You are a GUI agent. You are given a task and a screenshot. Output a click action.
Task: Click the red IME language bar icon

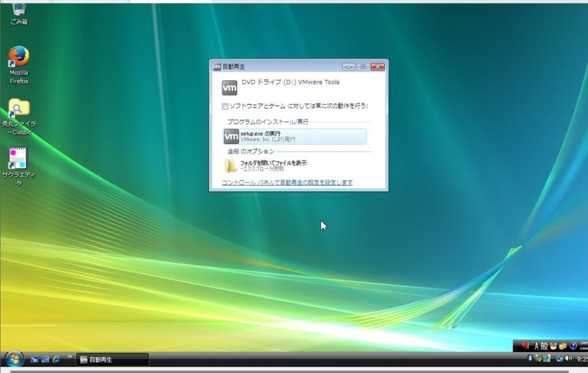pos(525,345)
